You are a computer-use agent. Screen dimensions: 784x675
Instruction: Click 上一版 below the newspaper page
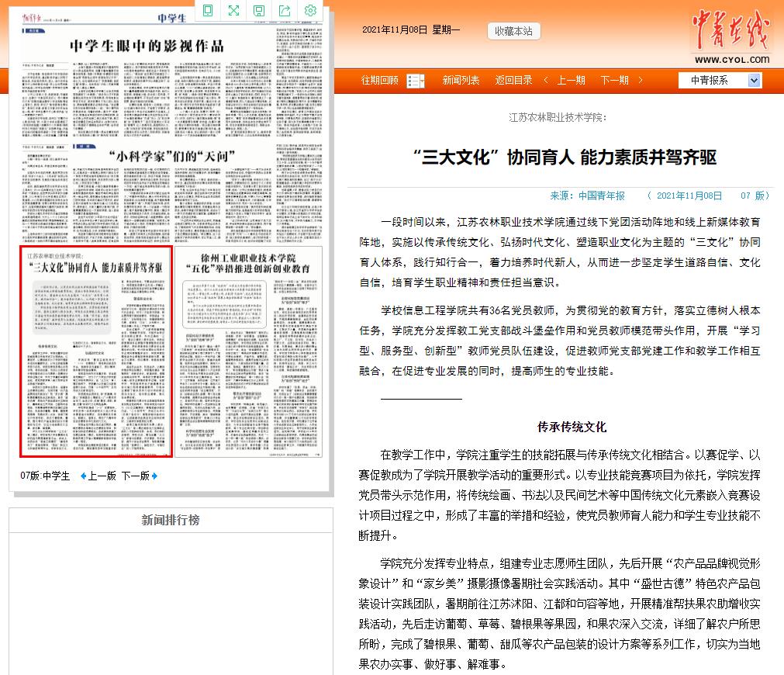coord(101,476)
